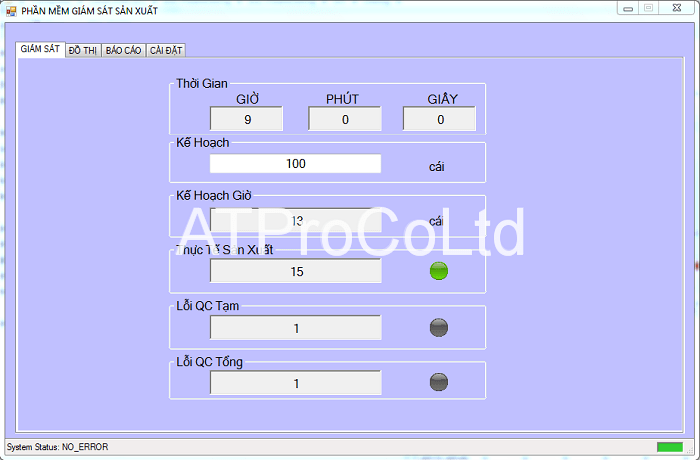This screenshot has height=460, width=700.
Task: Click the green Thực Tế Sản Xuất indicator light
Action: tap(438, 271)
